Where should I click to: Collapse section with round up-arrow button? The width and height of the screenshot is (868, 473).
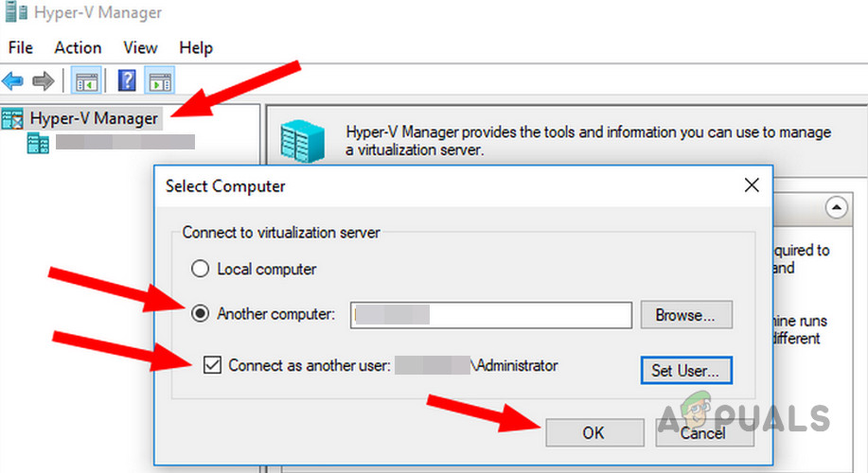837,208
